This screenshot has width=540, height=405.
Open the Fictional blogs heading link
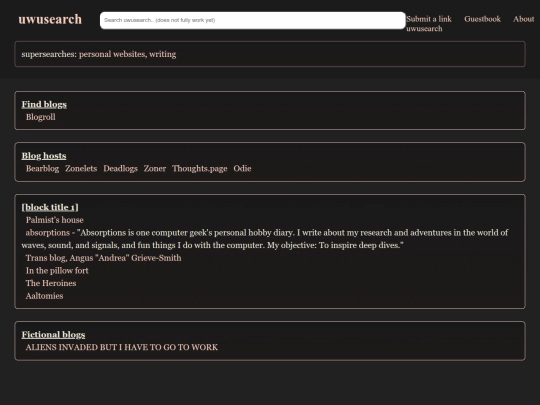pos(53,334)
